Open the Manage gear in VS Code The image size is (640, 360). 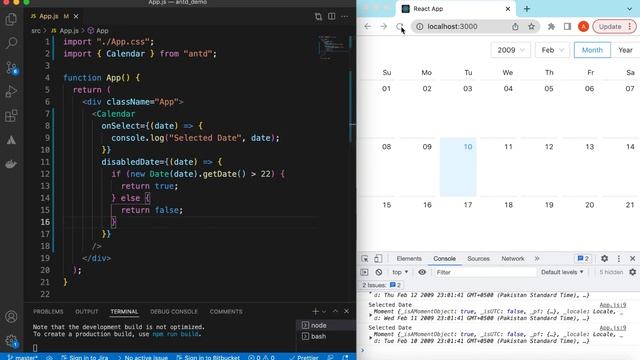tap(11, 341)
